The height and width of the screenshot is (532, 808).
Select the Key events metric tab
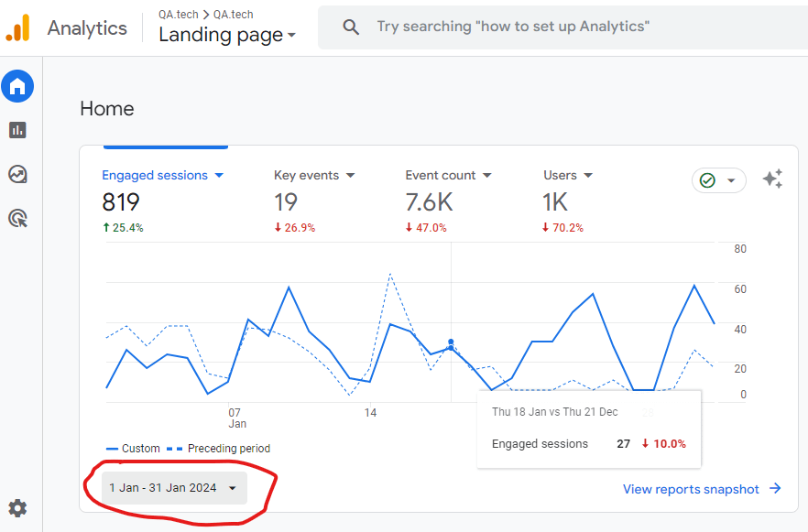314,175
